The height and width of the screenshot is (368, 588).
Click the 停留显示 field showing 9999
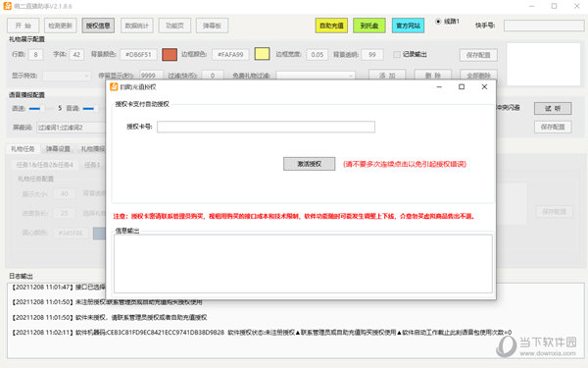point(151,76)
